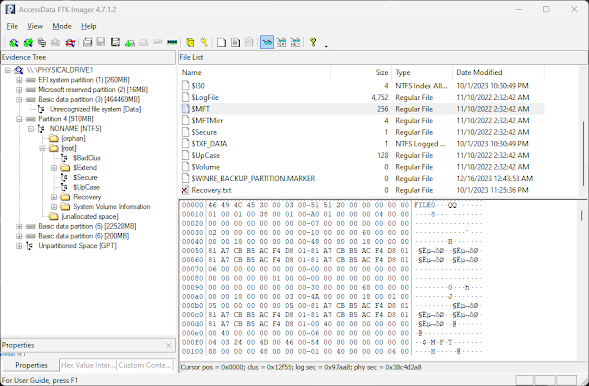Image resolution: width=589 pixels, height=386 pixels.
Task: Sort file list by Size column
Action: [x=361, y=72]
